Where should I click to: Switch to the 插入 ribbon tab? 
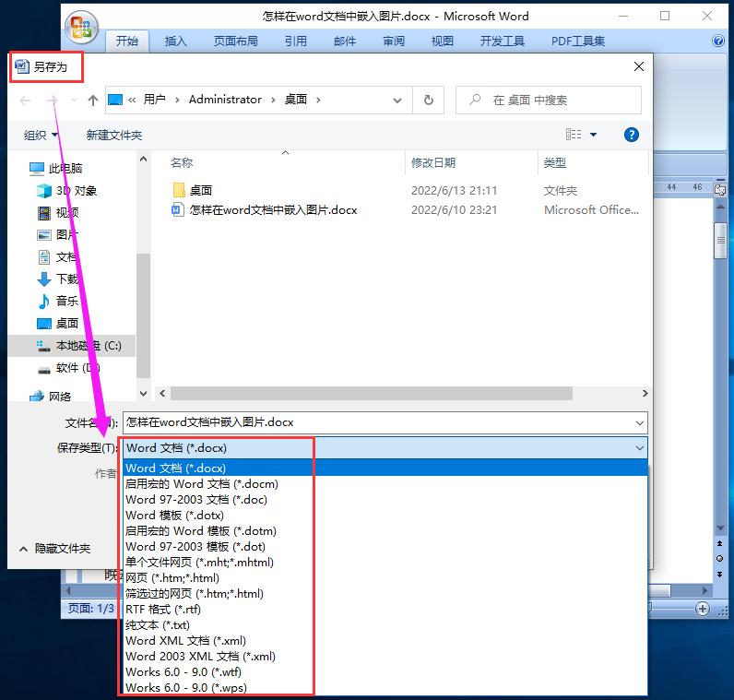(x=176, y=42)
